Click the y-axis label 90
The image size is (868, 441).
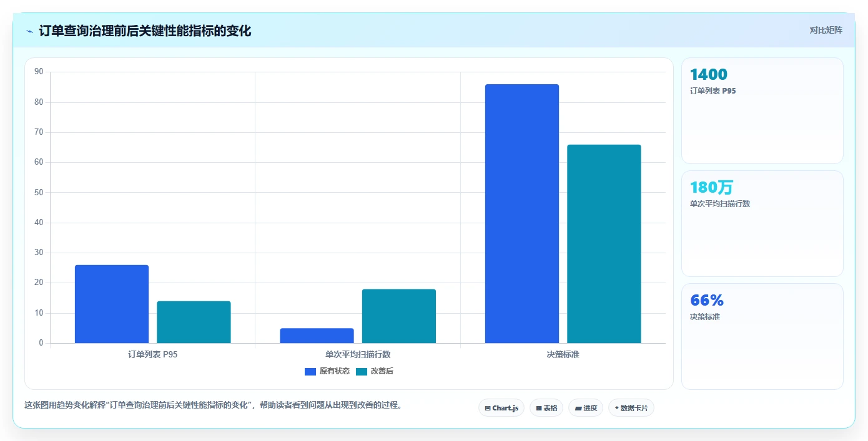pyautogui.click(x=39, y=72)
